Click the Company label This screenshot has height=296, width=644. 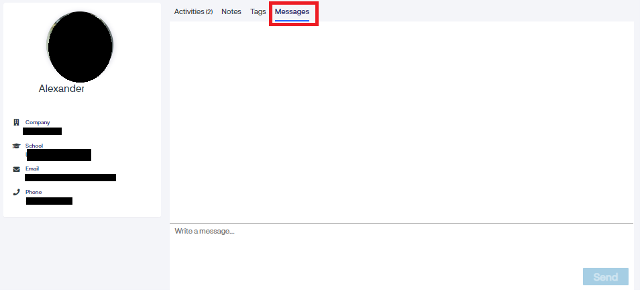pyautogui.click(x=38, y=123)
